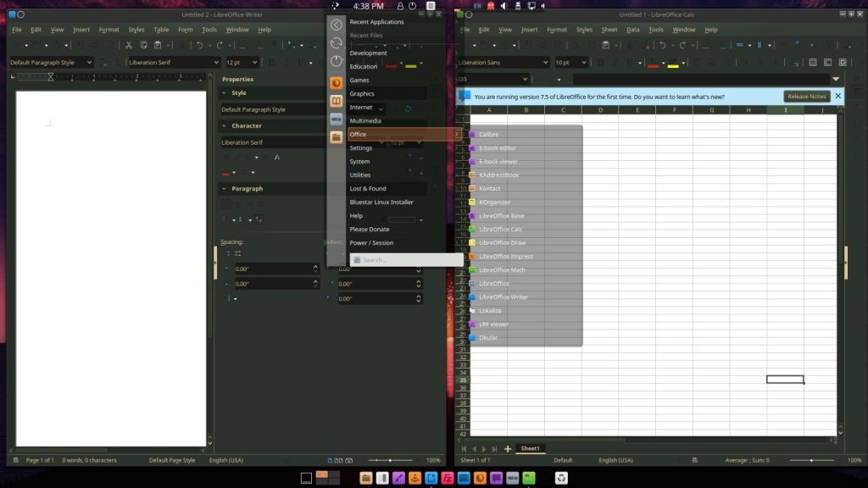Viewport: 868px width, 488px height.
Task: Open the Sheet menu in Calc
Action: coord(609,30)
